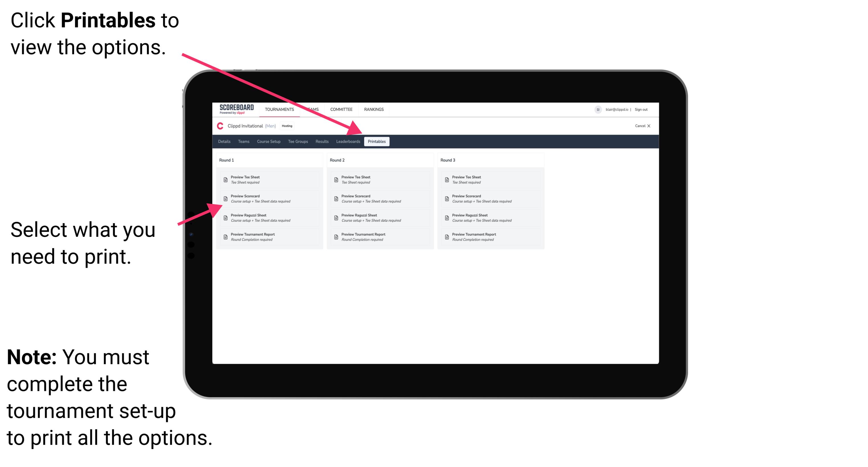Image resolution: width=868 pixels, height=467 pixels.
Task: Click the Printables tab
Action: point(377,142)
